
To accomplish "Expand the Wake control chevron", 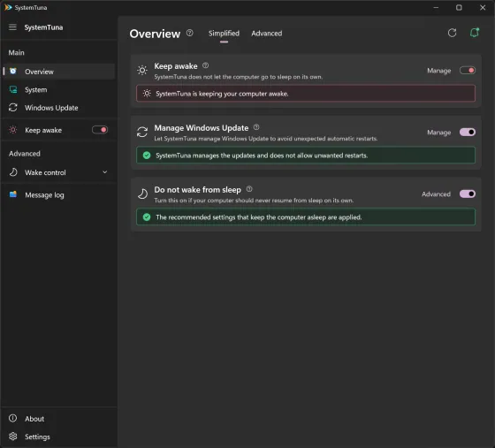I will coord(105,172).
